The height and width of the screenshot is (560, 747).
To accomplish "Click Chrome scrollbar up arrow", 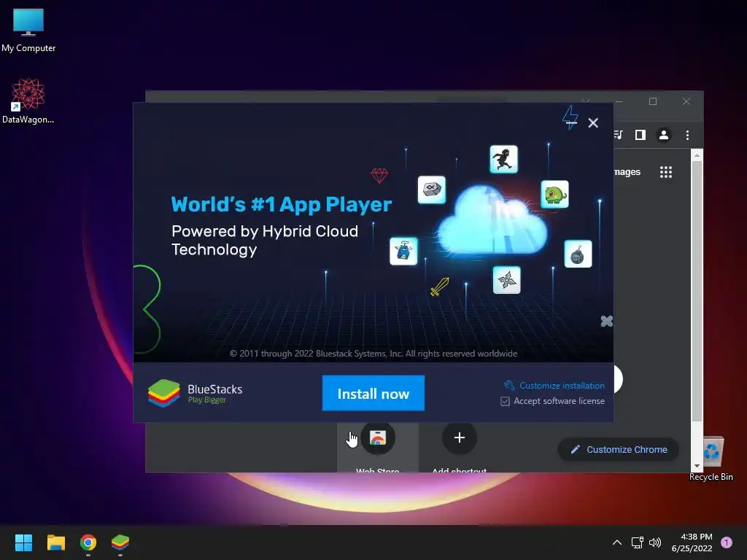I will tap(697, 155).
